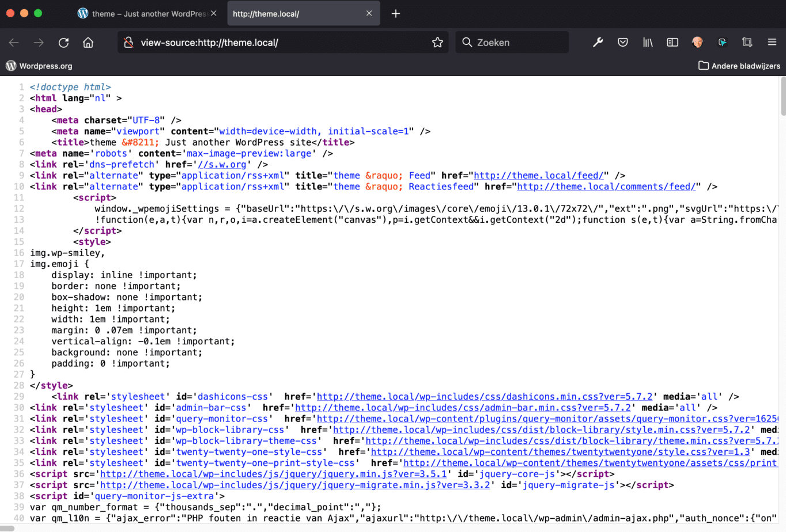The height and width of the screenshot is (532, 786).
Task: Click the meta charset 'UTF-8' line
Action: 116,120
